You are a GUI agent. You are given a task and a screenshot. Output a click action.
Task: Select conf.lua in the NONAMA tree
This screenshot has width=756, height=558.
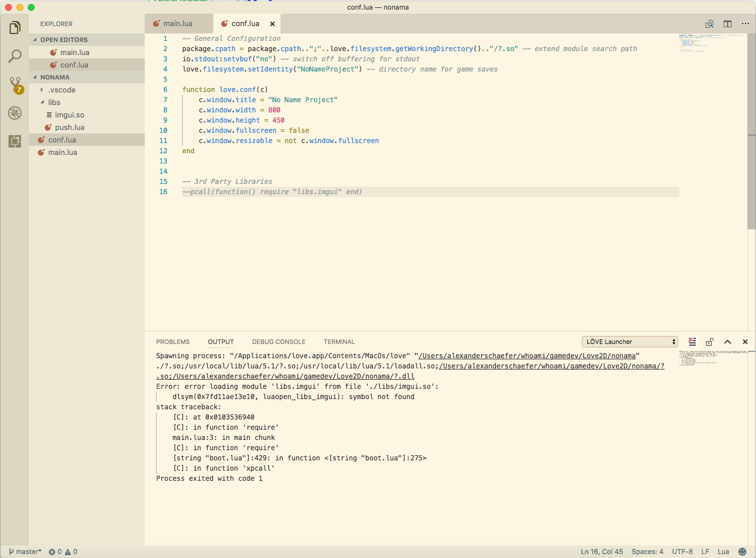click(x=87, y=140)
